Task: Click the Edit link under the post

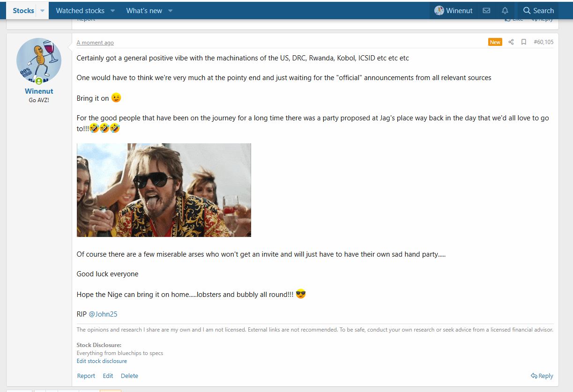Action: pos(108,376)
